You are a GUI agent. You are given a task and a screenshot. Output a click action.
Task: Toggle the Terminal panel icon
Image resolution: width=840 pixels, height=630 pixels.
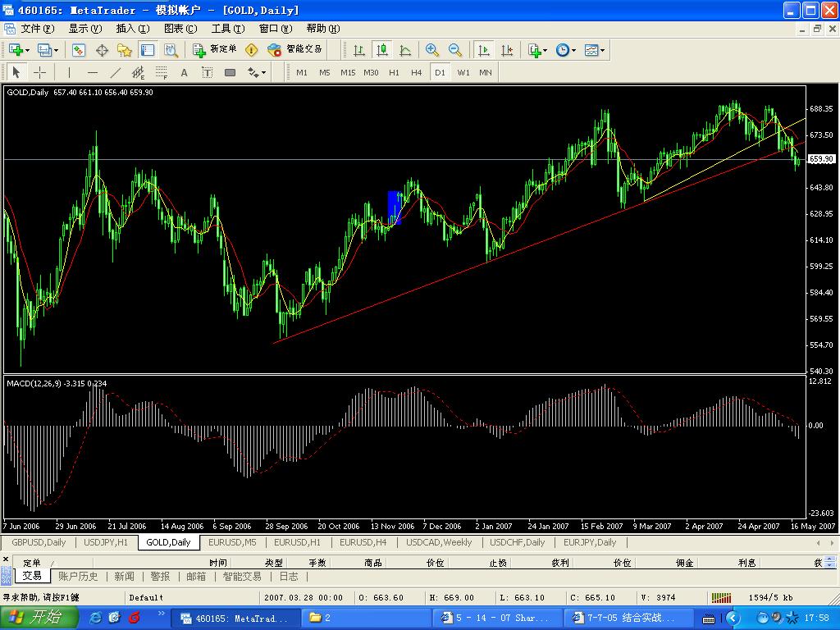(148, 50)
